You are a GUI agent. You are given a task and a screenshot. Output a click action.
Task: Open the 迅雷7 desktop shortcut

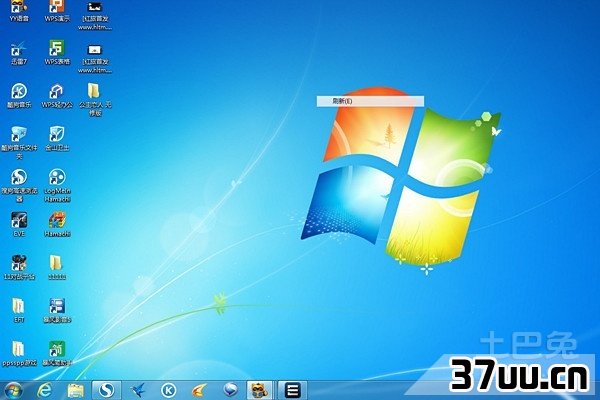pos(19,53)
